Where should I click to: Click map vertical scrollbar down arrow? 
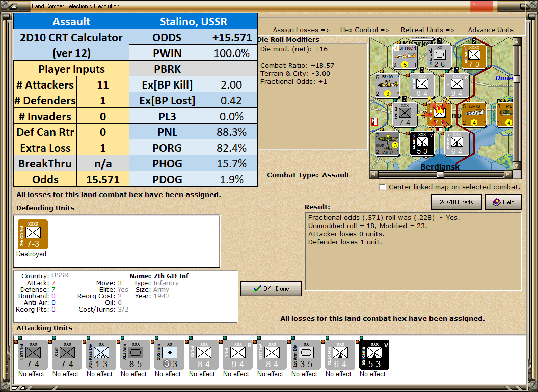(x=517, y=166)
